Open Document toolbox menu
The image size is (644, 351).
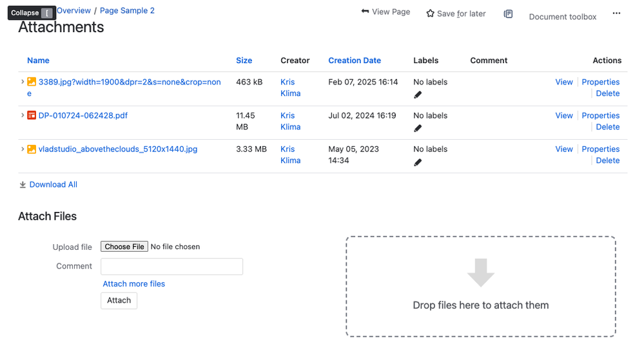562,17
